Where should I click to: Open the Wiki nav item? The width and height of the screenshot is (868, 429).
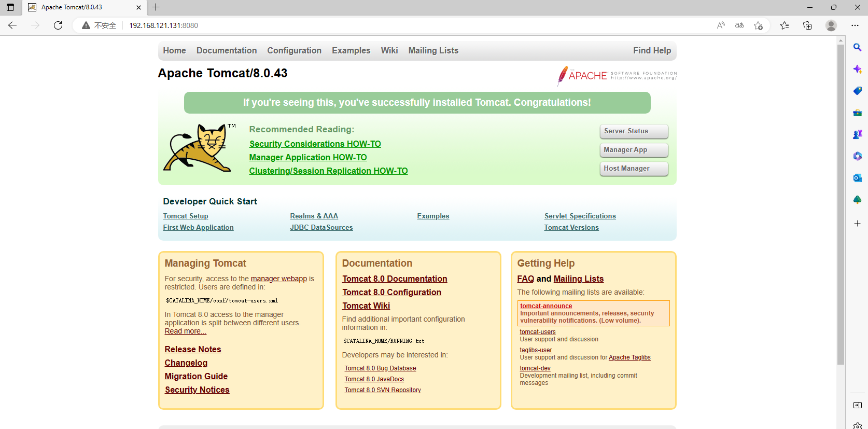[389, 51]
